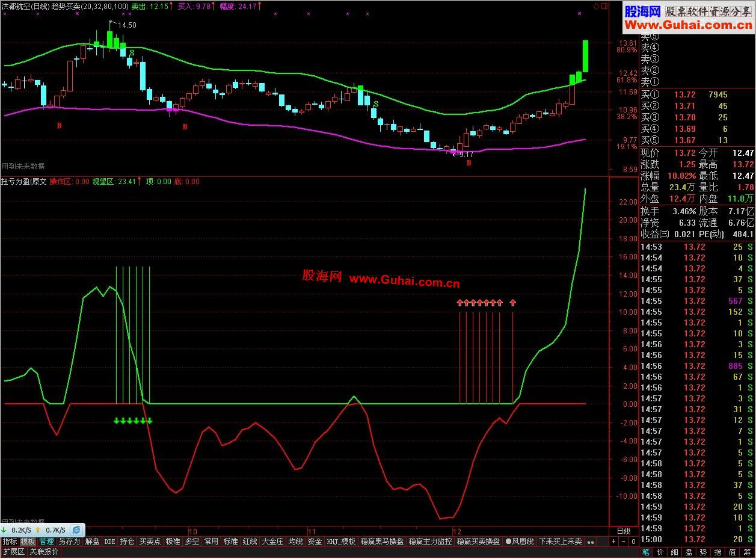Open the 管理 tab
This screenshot has height=559, width=756.
[x=46, y=542]
